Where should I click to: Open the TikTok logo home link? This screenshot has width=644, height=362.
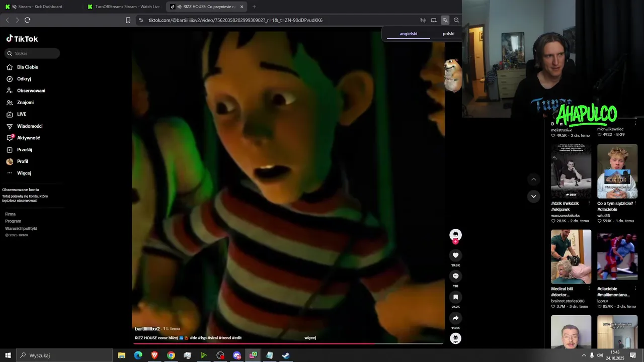[x=22, y=39]
